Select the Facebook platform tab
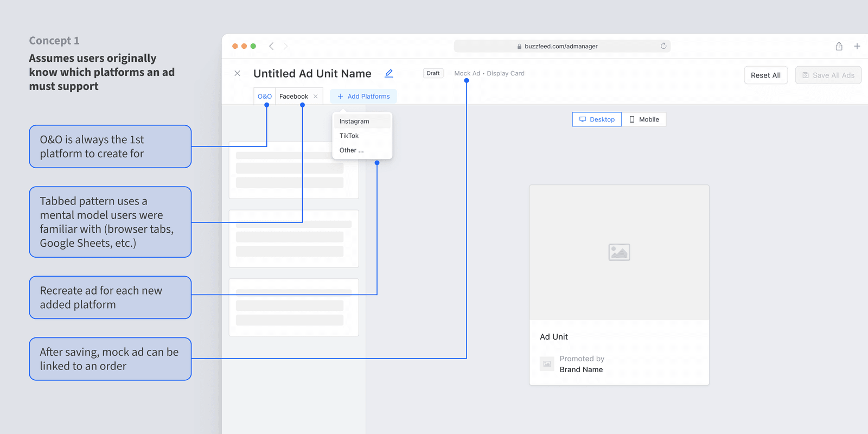The image size is (868, 434). pos(293,96)
